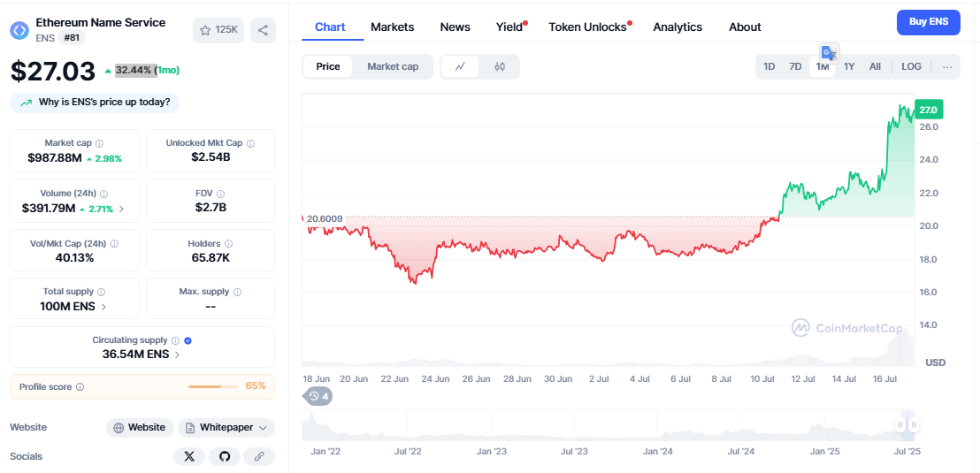The width and height of the screenshot is (980, 473).
Task: Click the Jul '22 label on the overview timeline
Action: click(x=408, y=451)
